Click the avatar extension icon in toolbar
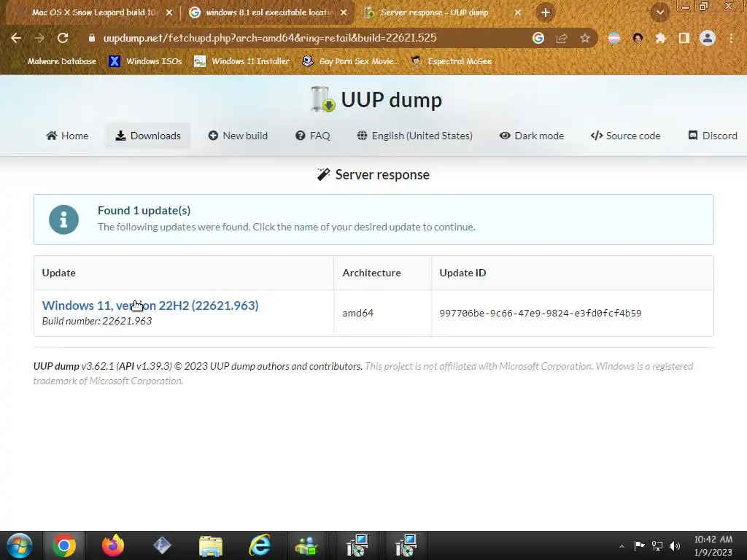 pos(638,38)
